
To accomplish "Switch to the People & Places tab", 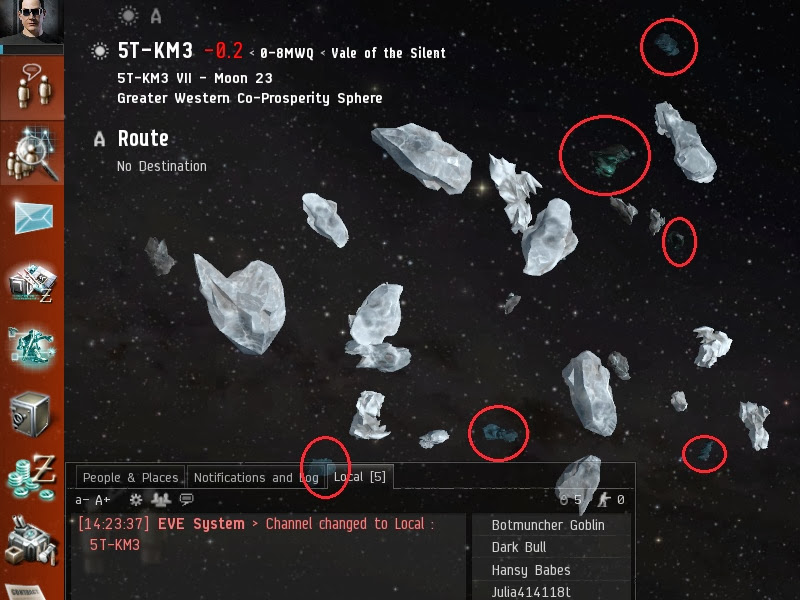I will click(x=131, y=478).
